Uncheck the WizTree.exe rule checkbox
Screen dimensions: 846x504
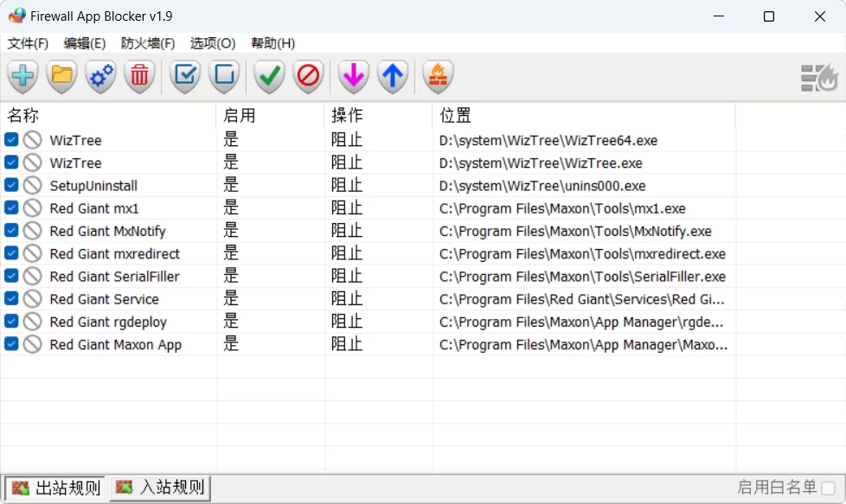[x=11, y=163]
